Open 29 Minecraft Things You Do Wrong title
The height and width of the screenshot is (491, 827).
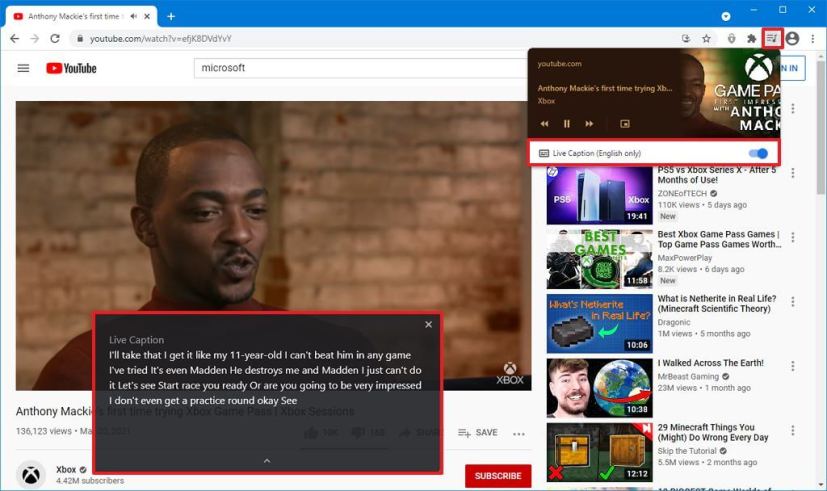coord(713,432)
